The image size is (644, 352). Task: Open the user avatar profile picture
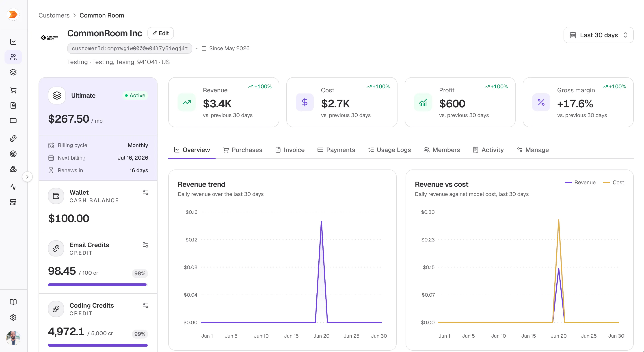click(x=13, y=338)
